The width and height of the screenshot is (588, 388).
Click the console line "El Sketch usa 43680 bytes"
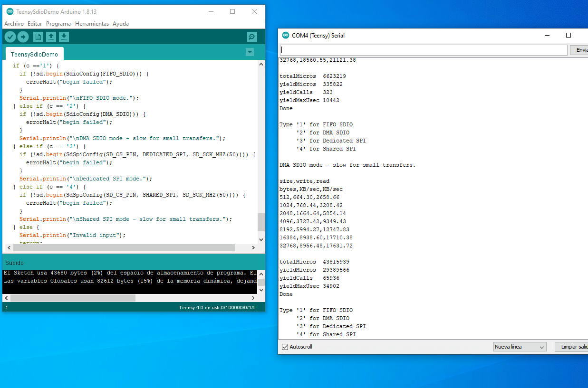[x=130, y=273]
